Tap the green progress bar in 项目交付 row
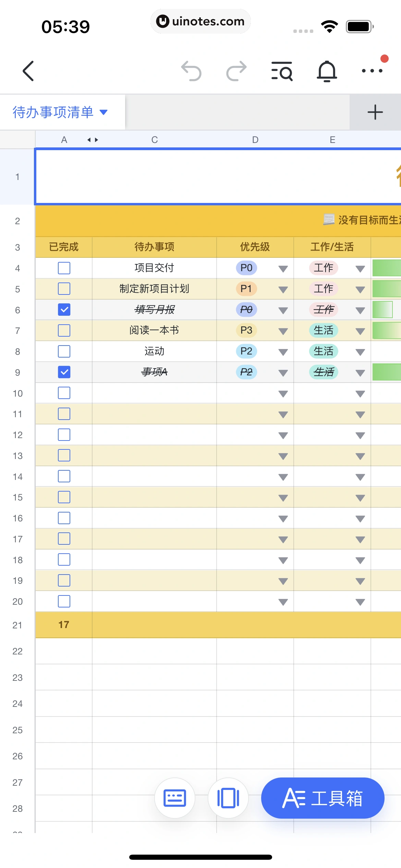 coord(387,268)
